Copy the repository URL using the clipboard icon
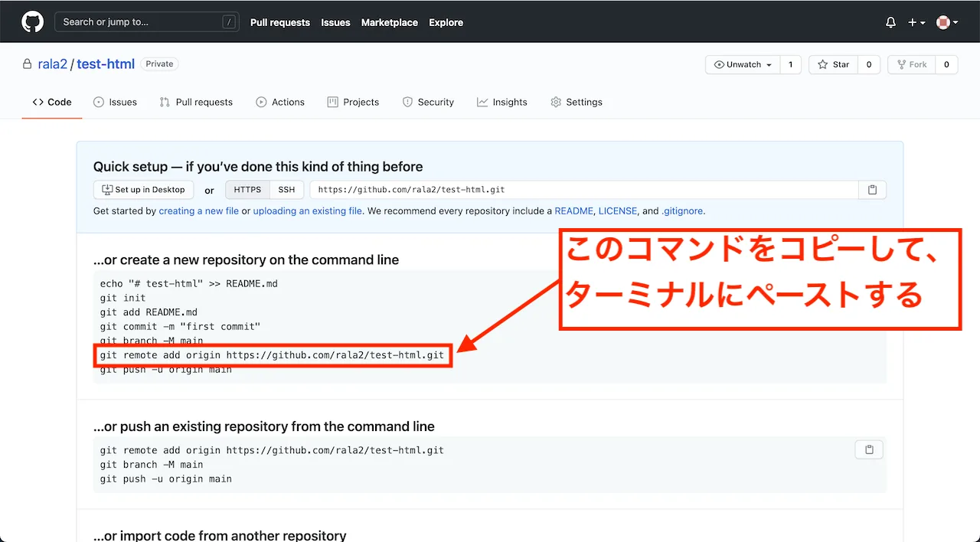980x542 pixels. 872,189
